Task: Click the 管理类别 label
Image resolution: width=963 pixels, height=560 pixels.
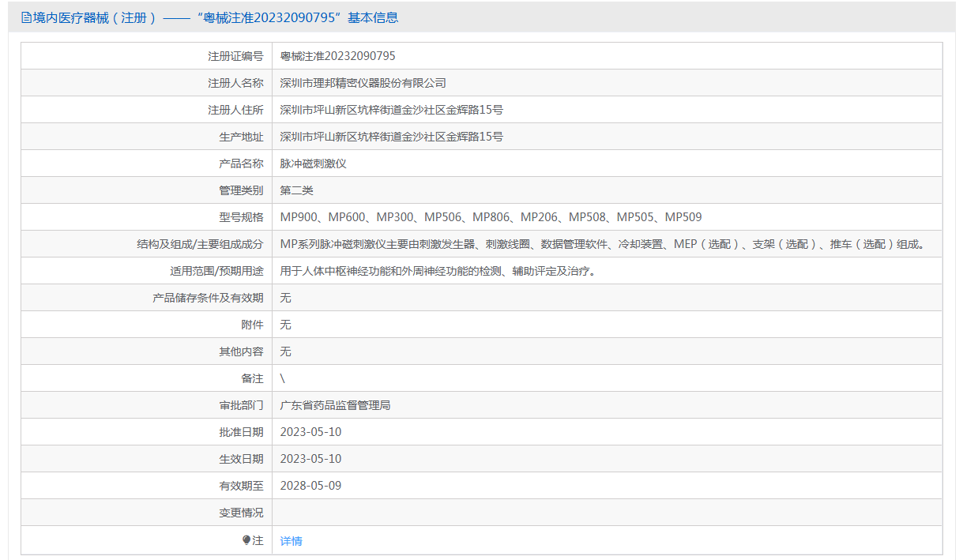Action: coord(241,190)
